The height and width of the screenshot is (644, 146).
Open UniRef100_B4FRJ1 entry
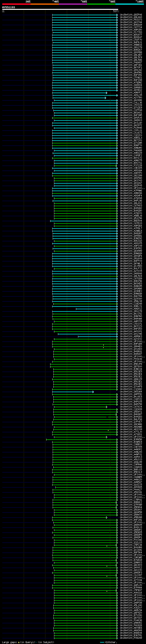point(131,42)
